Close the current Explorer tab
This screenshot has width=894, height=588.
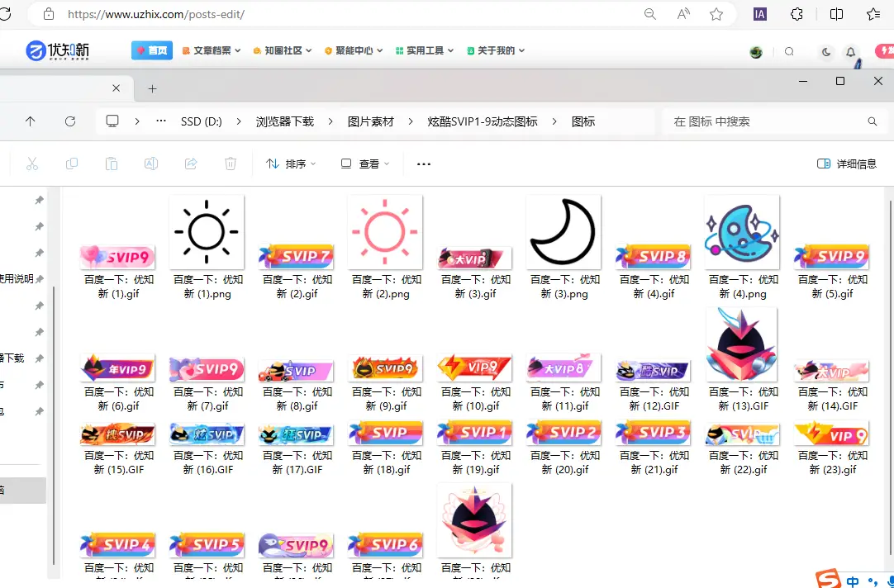(116, 88)
